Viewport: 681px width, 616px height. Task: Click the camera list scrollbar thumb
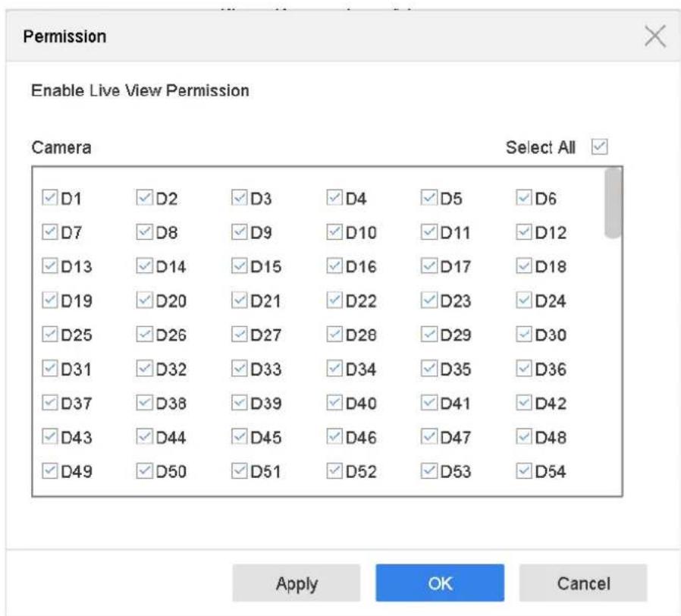click(613, 203)
